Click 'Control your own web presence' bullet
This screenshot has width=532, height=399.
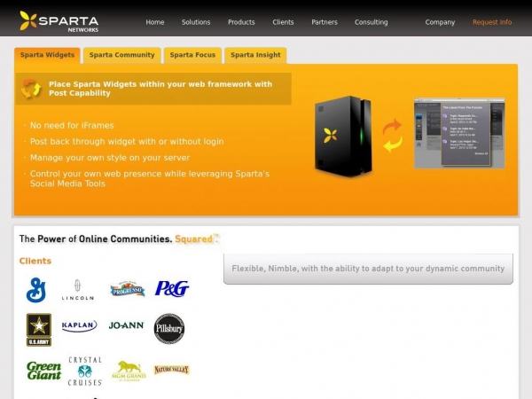point(150,178)
